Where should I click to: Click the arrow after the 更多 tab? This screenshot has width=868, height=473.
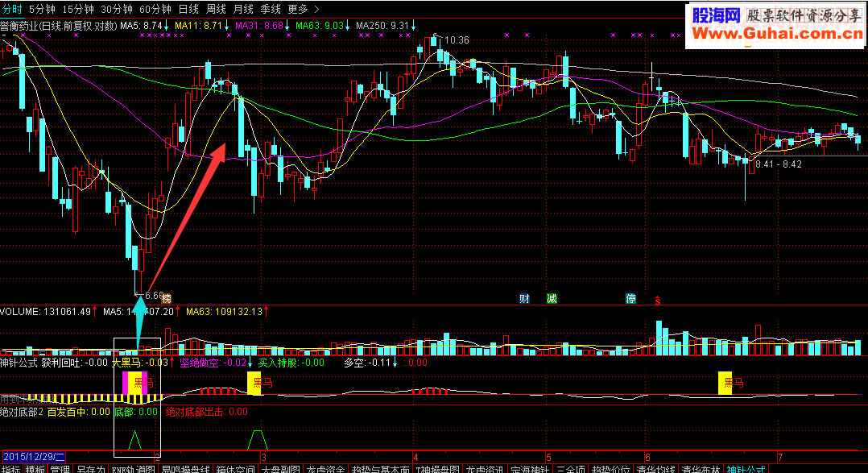tap(316, 10)
